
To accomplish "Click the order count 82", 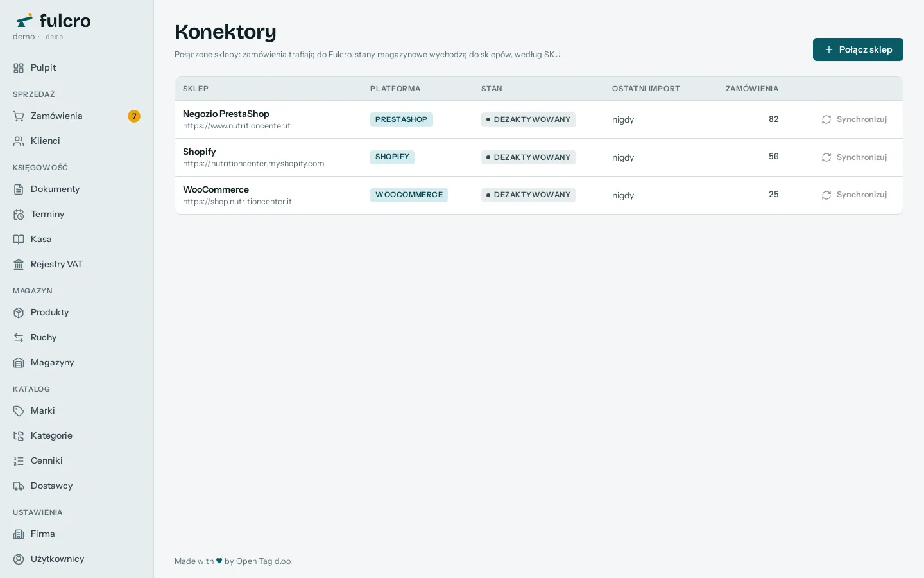I will pyautogui.click(x=774, y=119).
